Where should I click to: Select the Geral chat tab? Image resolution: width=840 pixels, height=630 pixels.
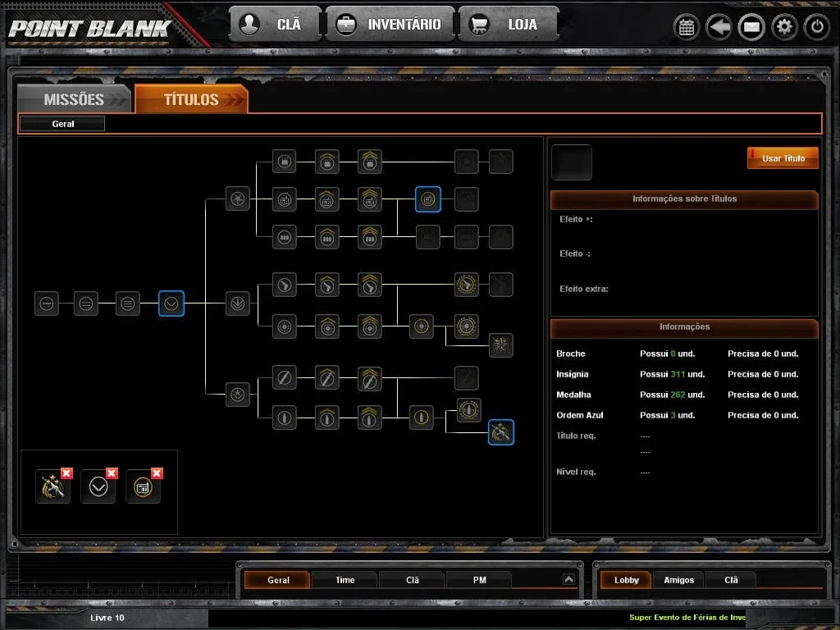pyautogui.click(x=278, y=580)
